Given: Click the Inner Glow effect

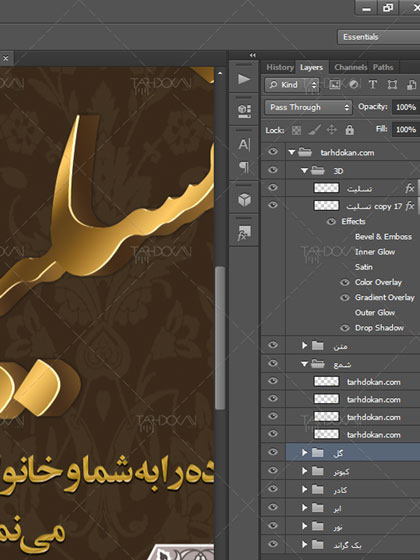Looking at the screenshot, I should (375, 252).
